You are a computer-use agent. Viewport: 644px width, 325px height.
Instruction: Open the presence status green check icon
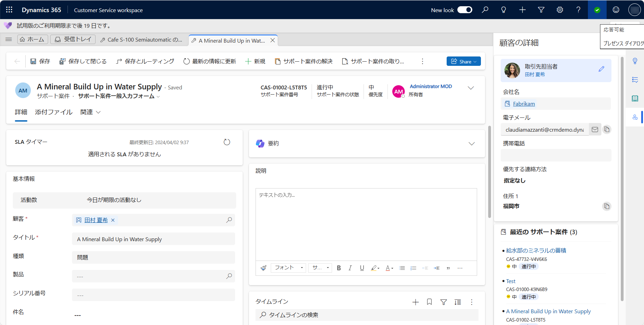(x=597, y=10)
